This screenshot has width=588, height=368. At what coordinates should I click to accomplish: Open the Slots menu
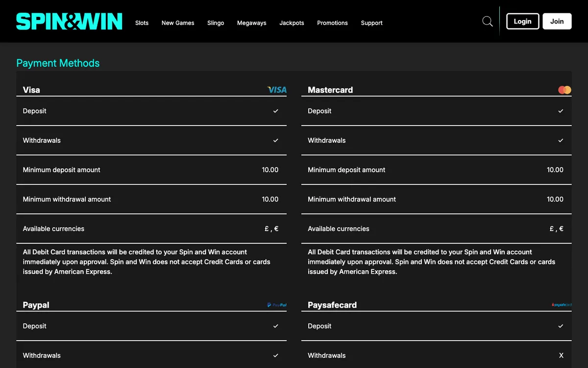tap(142, 23)
